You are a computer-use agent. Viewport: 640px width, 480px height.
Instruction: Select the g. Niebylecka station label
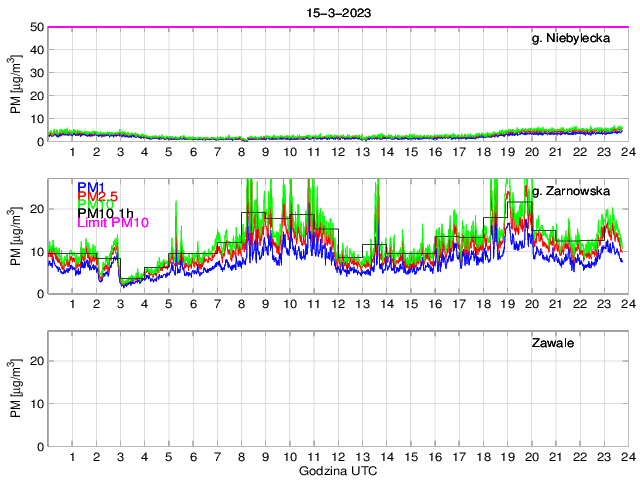(x=570, y=40)
